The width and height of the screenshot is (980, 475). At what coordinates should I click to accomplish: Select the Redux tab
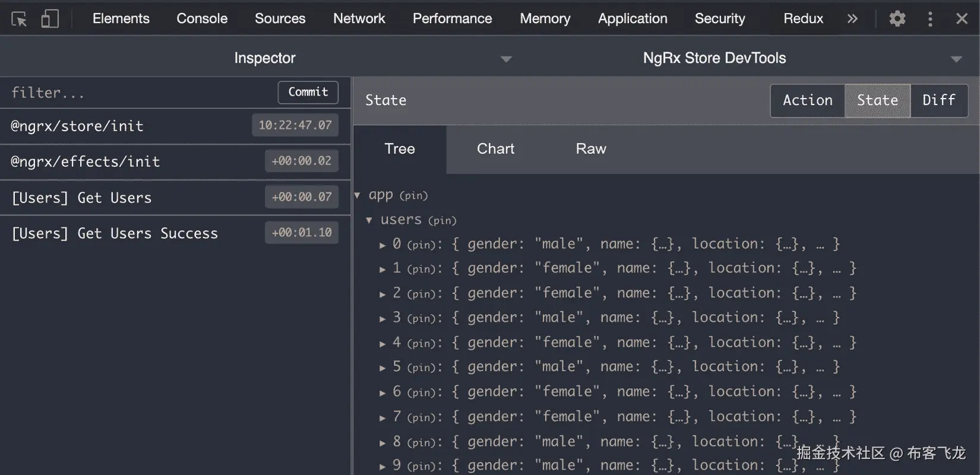[803, 18]
